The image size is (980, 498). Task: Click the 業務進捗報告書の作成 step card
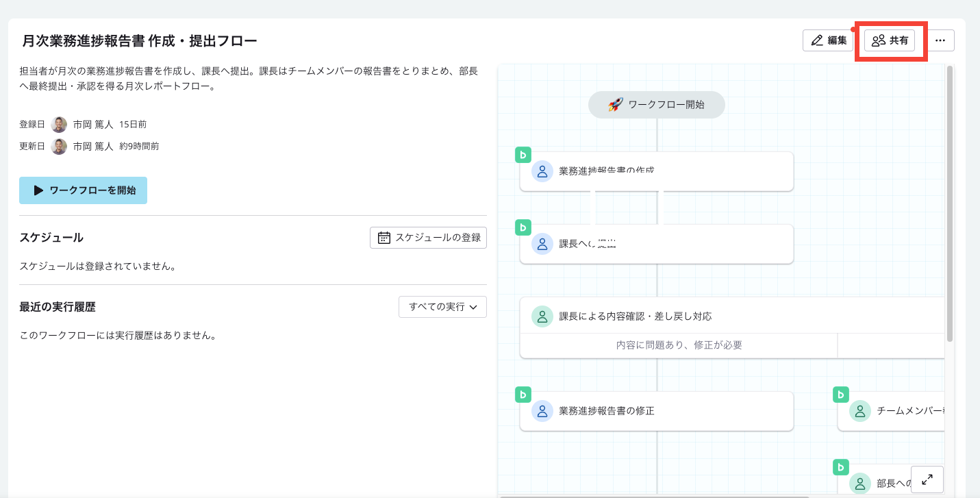tap(657, 171)
